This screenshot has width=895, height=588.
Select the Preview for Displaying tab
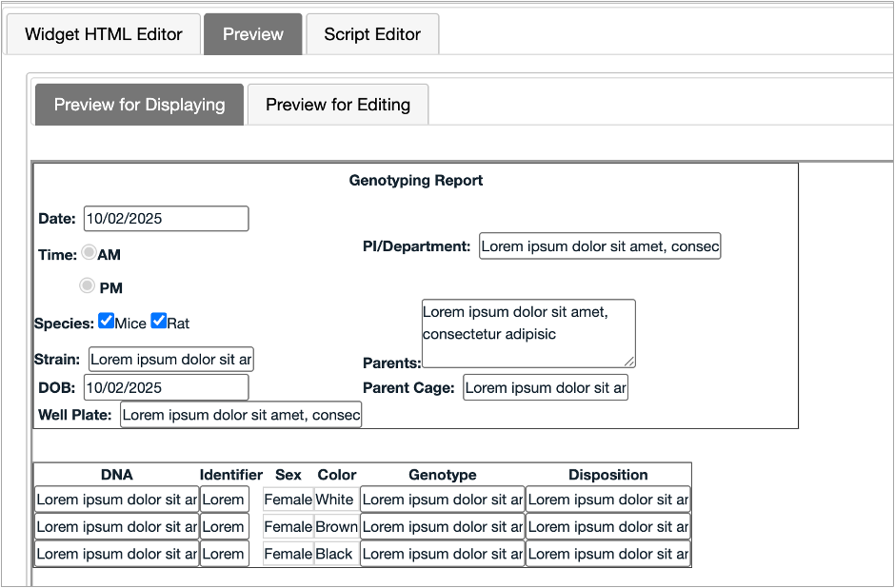[x=138, y=105]
